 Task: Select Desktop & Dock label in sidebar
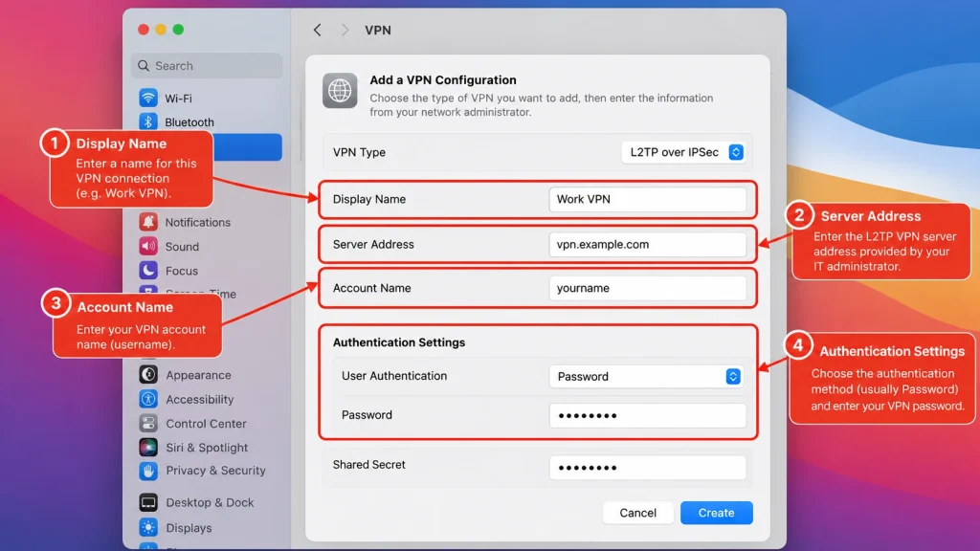210,502
